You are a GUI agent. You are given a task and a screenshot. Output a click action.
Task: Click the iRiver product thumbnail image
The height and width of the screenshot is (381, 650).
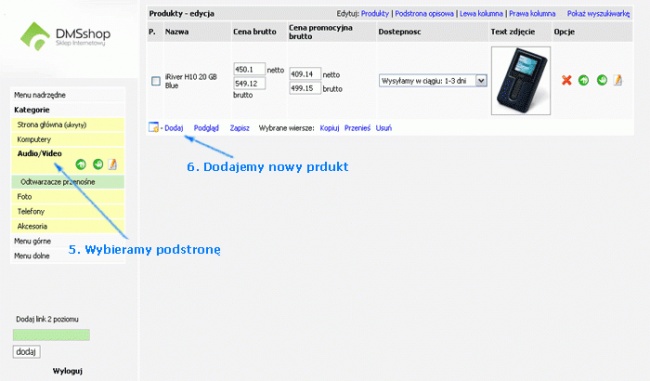click(521, 80)
